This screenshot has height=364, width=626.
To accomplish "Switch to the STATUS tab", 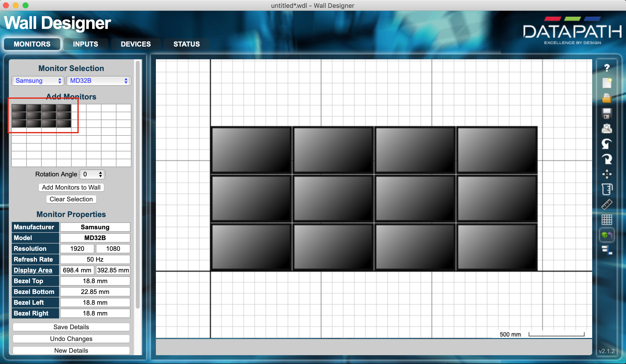I will [187, 43].
